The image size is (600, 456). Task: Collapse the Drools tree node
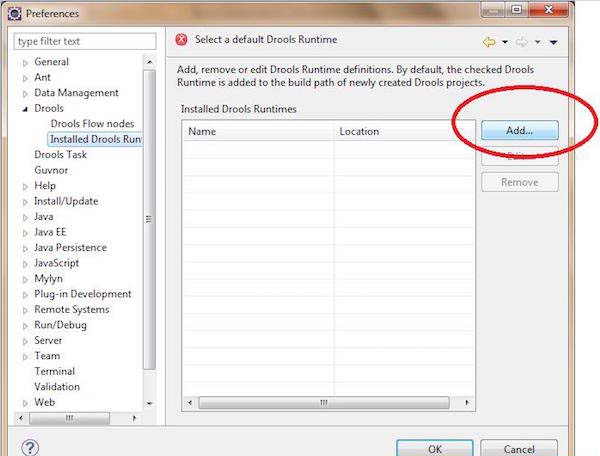[x=25, y=109]
